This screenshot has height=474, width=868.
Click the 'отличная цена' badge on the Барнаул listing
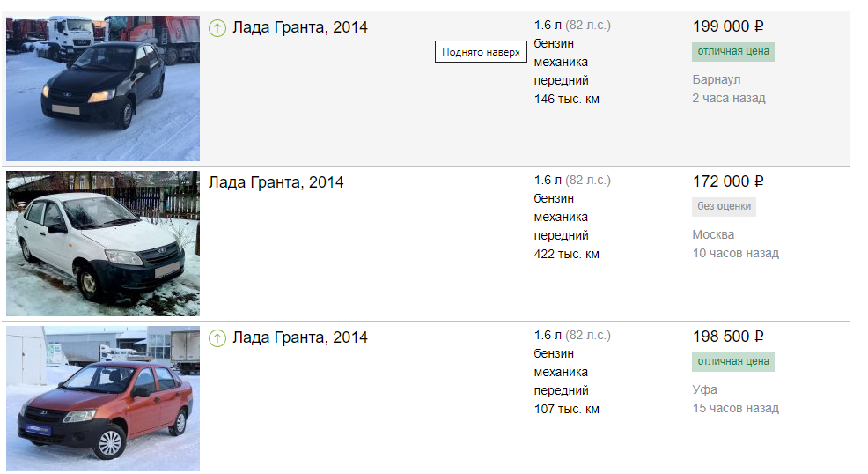click(x=733, y=52)
